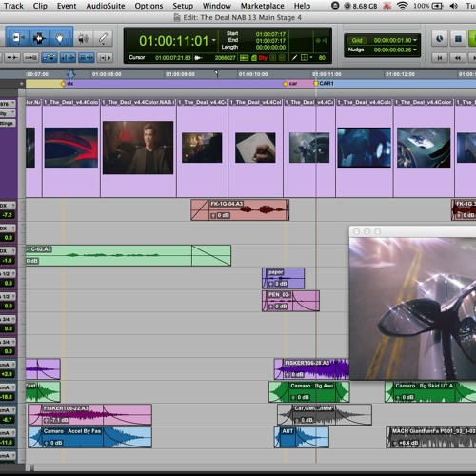Toggle Mirrored MIDI Editing button

click(x=30, y=58)
